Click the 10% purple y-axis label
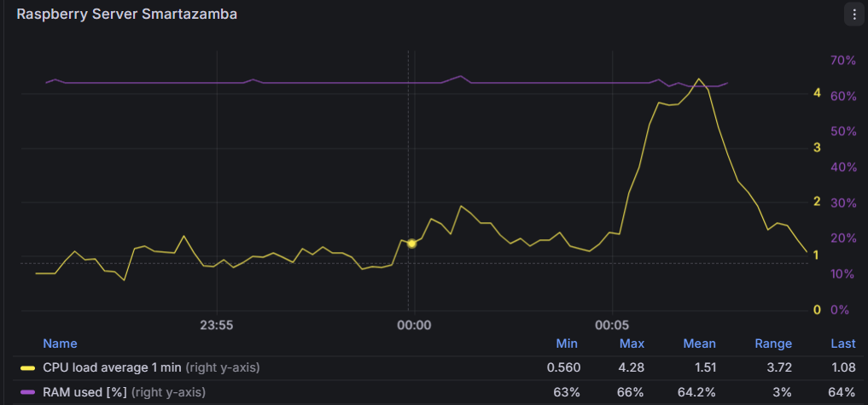 (x=842, y=274)
